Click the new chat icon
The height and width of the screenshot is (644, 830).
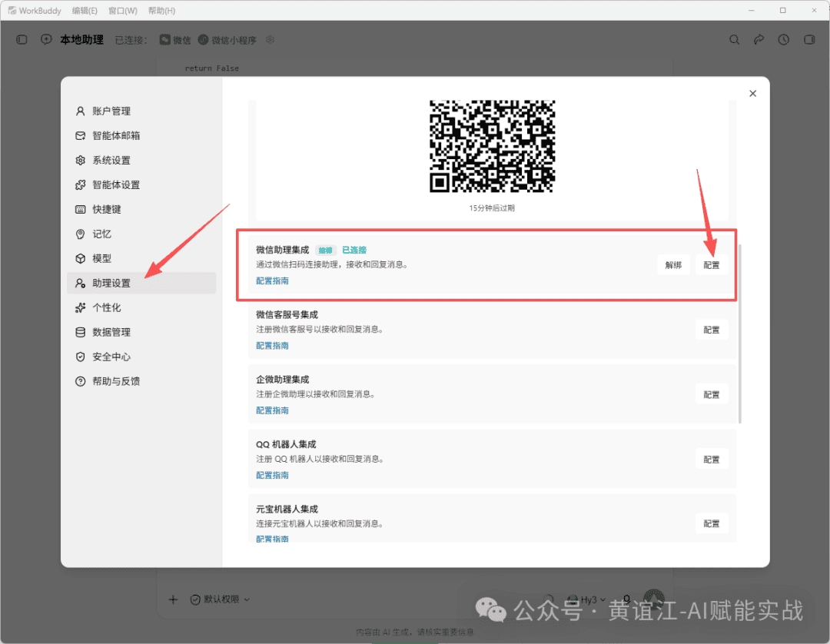point(47,40)
